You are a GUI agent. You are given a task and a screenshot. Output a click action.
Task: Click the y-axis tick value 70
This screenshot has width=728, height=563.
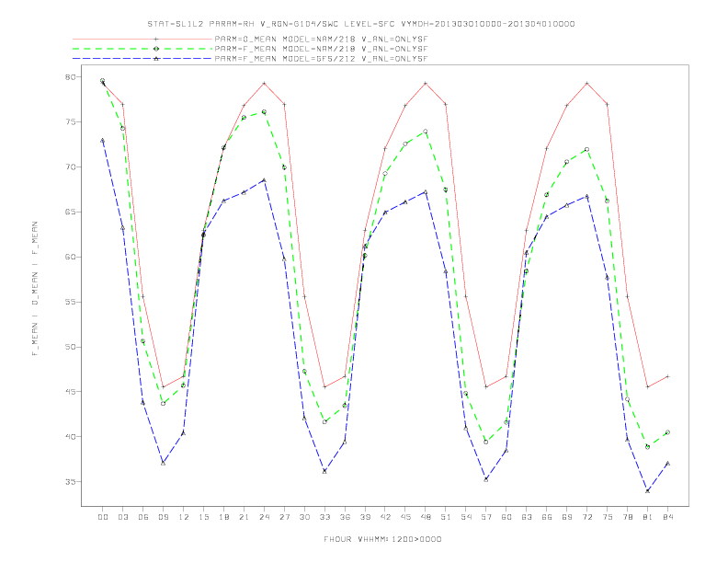point(71,167)
